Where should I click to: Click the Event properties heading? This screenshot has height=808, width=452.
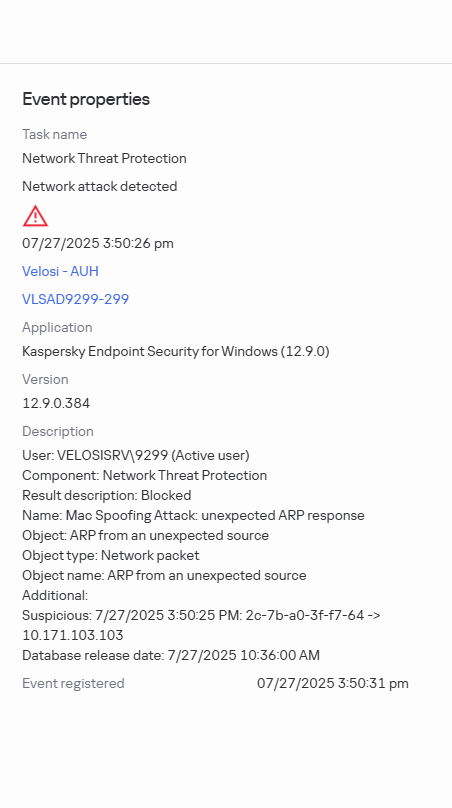click(x=86, y=99)
